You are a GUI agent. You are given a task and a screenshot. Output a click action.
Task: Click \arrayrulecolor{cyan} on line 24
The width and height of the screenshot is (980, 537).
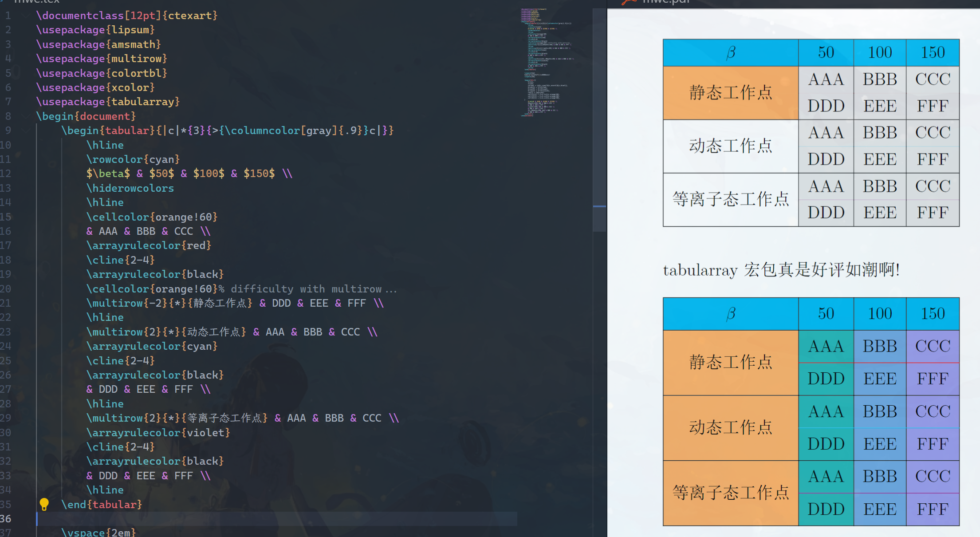click(x=152, y=346)
